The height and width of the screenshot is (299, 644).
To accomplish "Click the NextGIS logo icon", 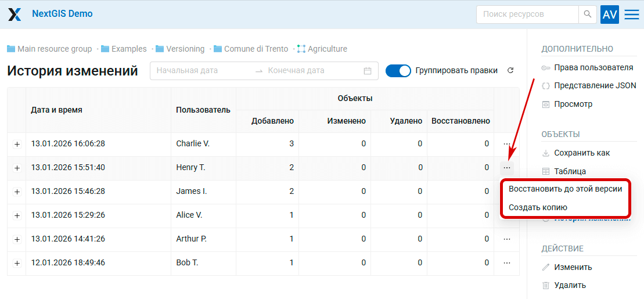I will 15,15.
